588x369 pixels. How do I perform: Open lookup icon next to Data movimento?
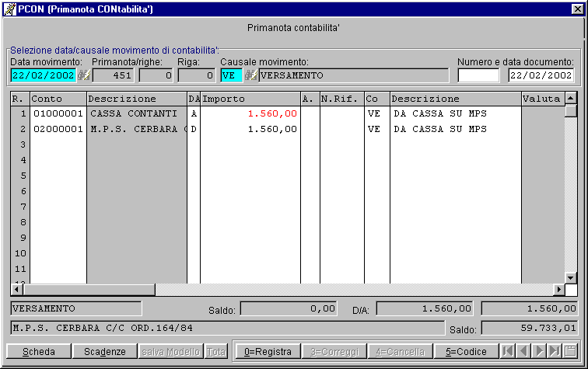click(84, 75)
